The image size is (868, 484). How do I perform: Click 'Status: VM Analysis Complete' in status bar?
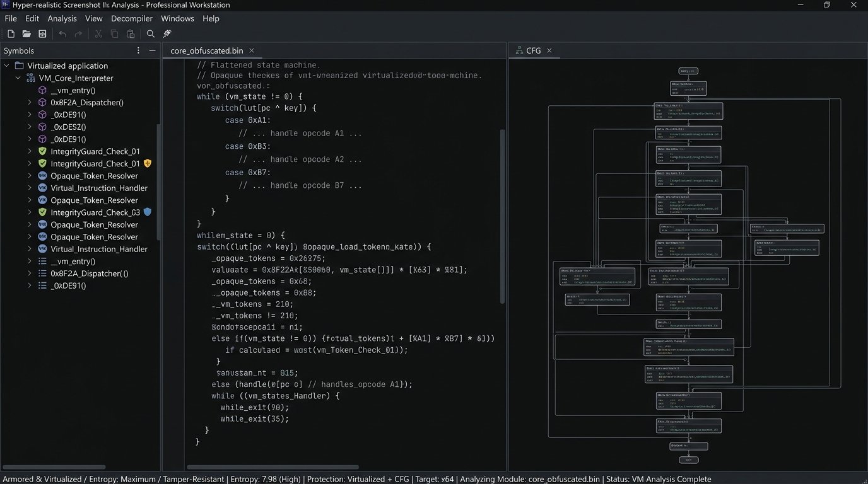coord(658,479)
